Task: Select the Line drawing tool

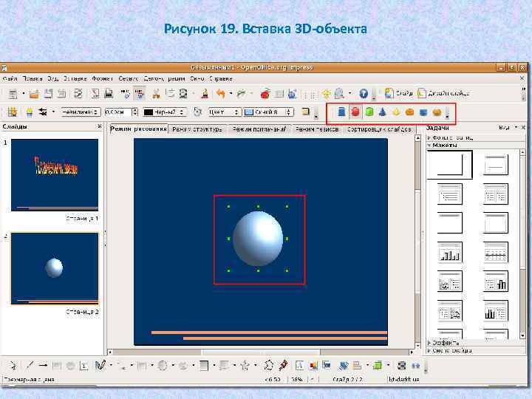Action: click(30, 366)
